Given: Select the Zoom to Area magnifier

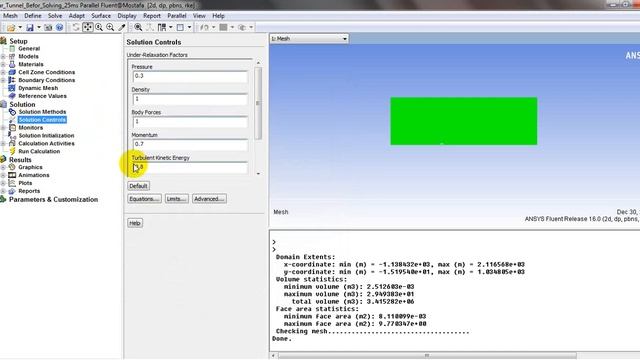Looking at the screenshot, I should pyautogui.click(x=110, y=27).
